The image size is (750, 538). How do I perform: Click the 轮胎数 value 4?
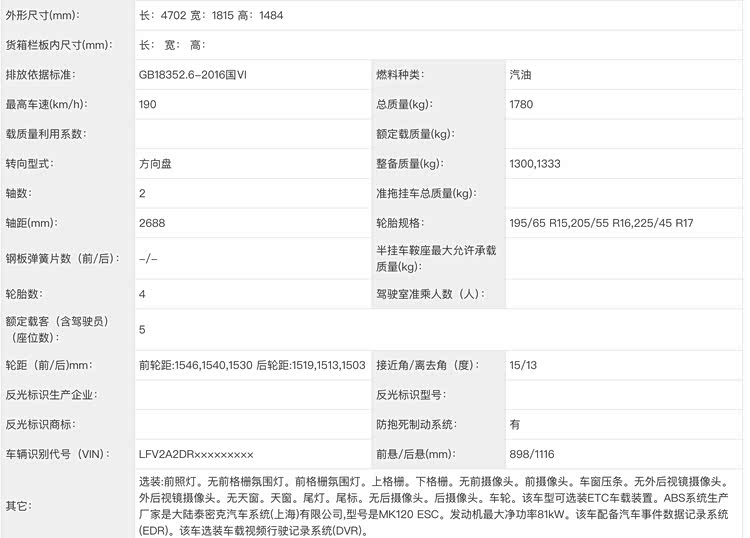pos(143,294)
